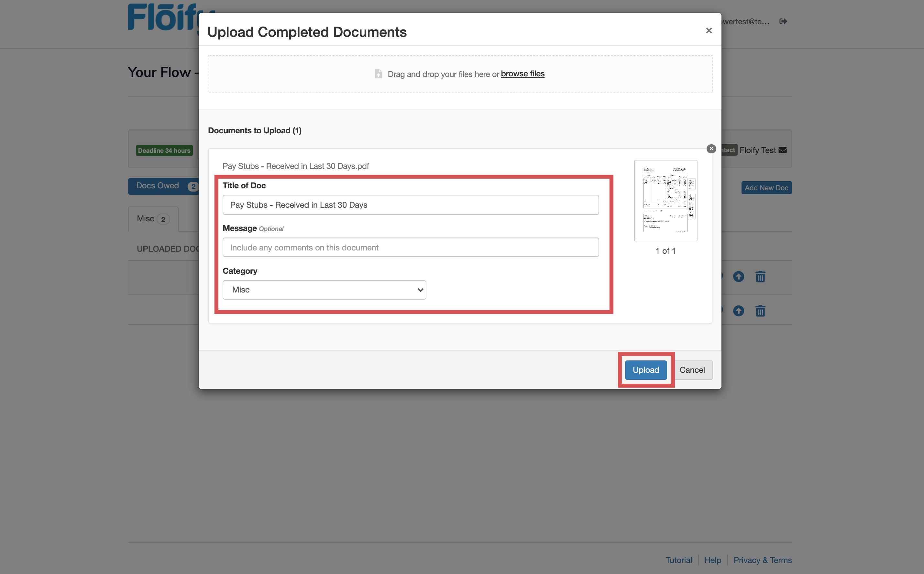Close the Upload Completed Documents dialog
The width and height of the screenshot is (924, 574).
pos(709,31)
